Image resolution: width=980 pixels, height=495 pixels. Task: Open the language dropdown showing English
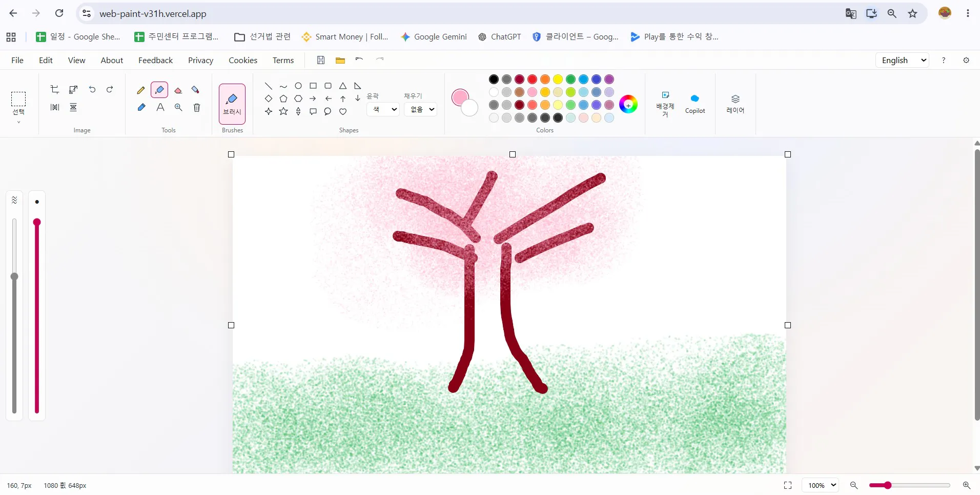tap(902, 60)
